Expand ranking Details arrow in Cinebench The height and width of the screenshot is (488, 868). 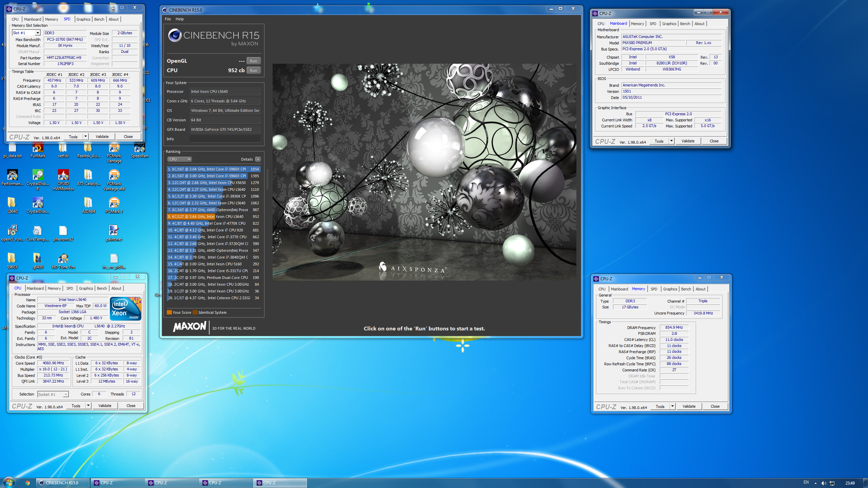click(258, 159)
